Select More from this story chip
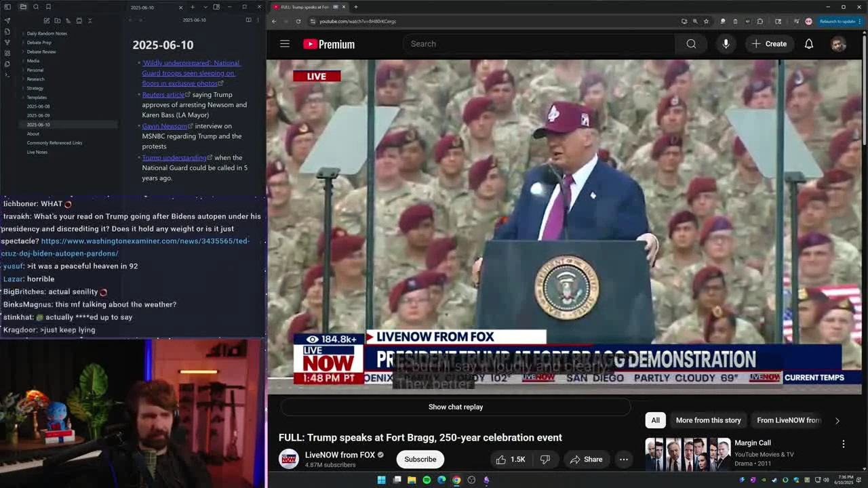 click(708, 420)
